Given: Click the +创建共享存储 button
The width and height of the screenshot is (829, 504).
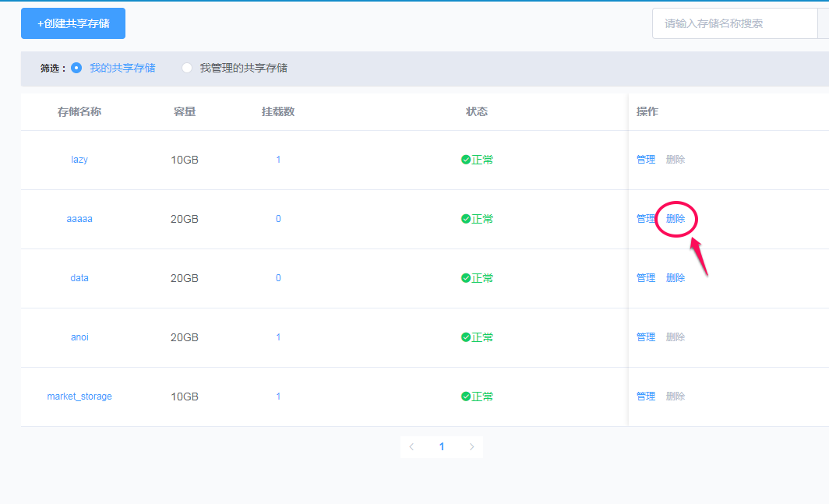Looking at the screenshot, I should point(73,23).
